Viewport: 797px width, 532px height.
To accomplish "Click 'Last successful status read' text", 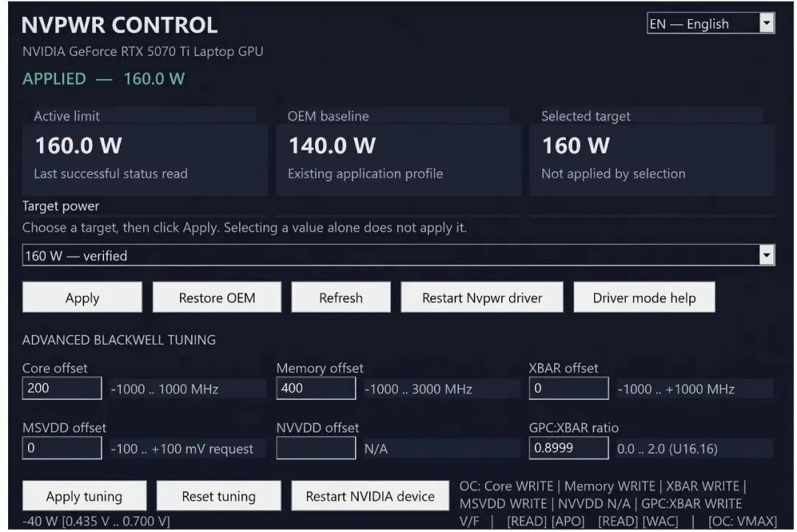I will coord(111,174).
